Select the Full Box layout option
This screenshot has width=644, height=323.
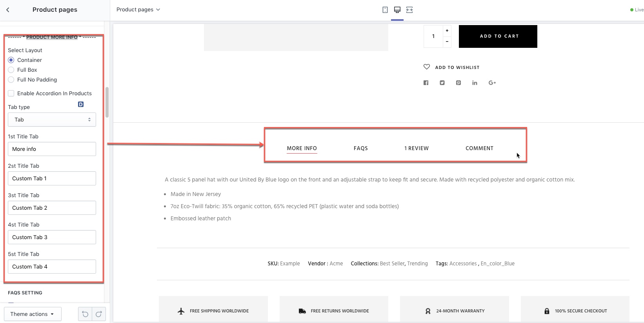(x=11, y=70)
